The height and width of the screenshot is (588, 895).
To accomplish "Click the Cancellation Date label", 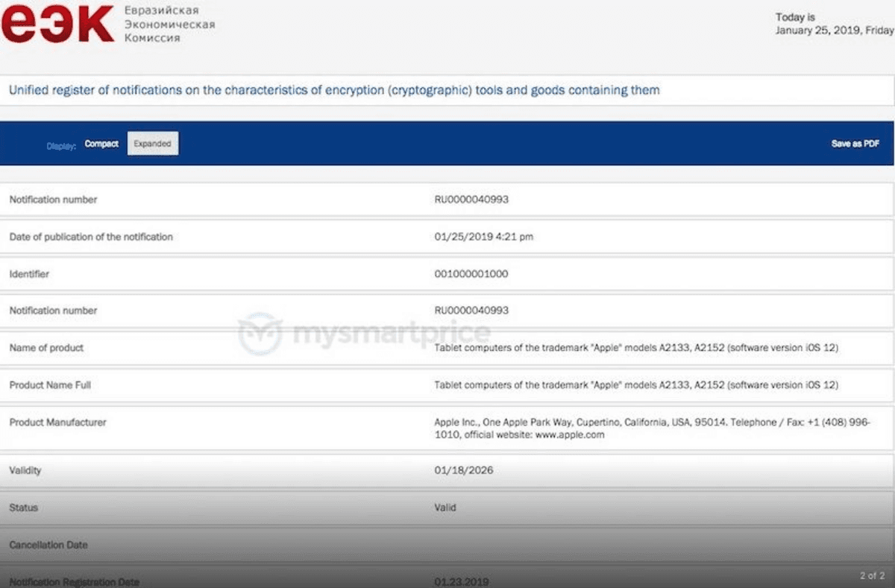I will point(48,545).
